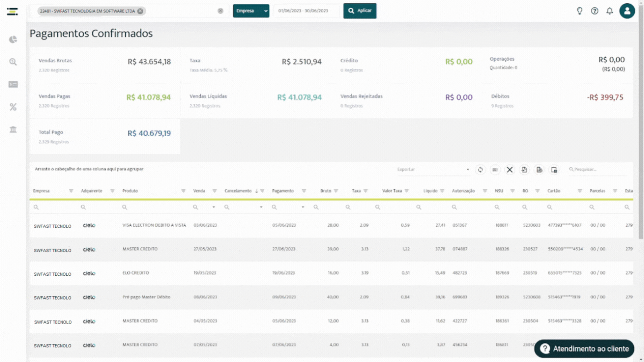Image resolution: width=644 pixels, height=362 pixels.
Task: Clear the company selection field
Action: (220, 11)
